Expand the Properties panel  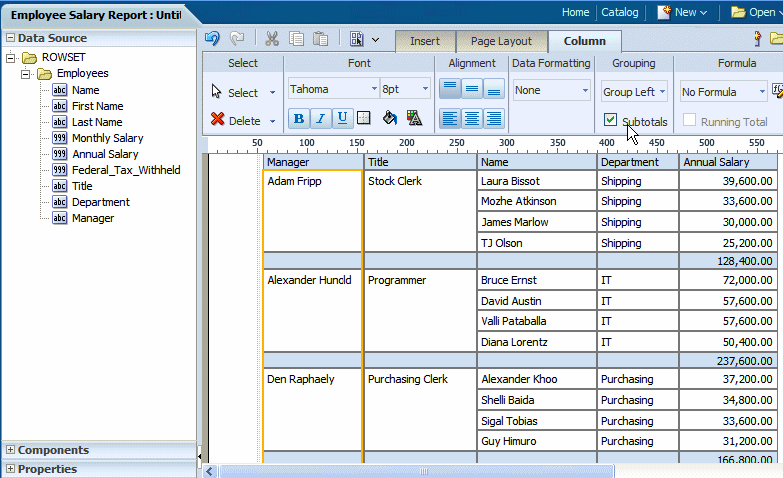click(x=10, y=469)
